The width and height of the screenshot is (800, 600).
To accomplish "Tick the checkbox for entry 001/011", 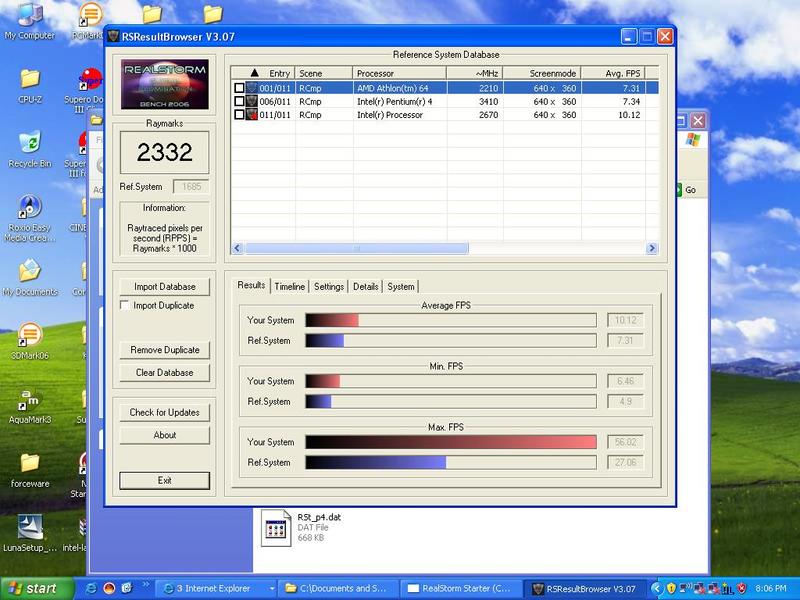I will pyautogui.click(x=239, y=88).
